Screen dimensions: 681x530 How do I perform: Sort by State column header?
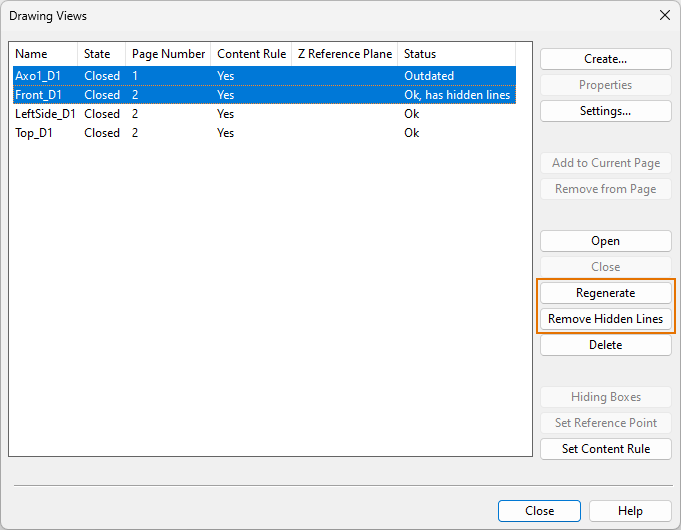pos(101,54)
